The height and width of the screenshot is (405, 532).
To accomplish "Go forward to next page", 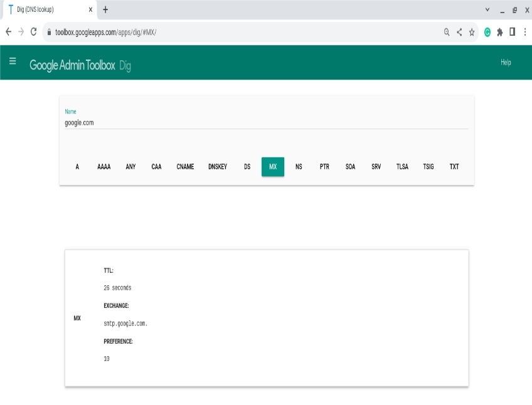I will [21, 32].
